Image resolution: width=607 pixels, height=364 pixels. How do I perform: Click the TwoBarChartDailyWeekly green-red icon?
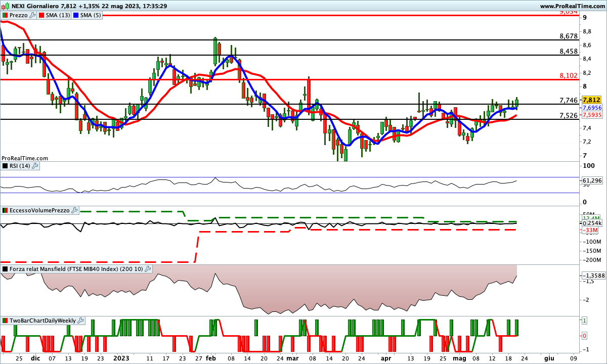click(x=6, y=321)
